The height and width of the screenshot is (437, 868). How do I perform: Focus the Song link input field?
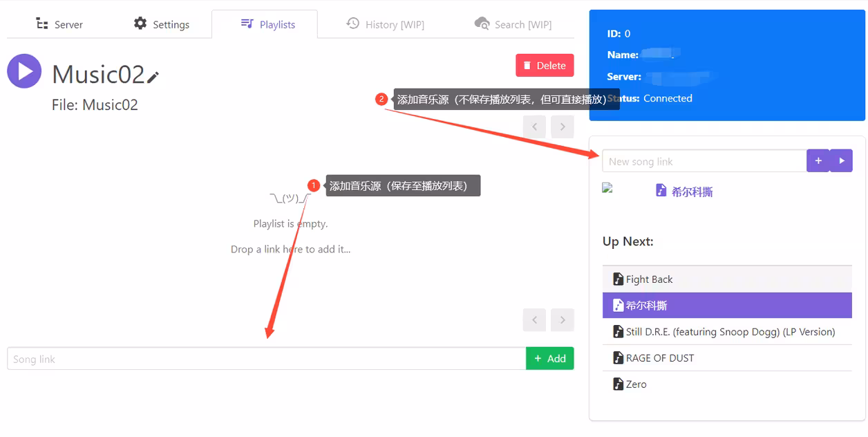click(x=267, y=358)
